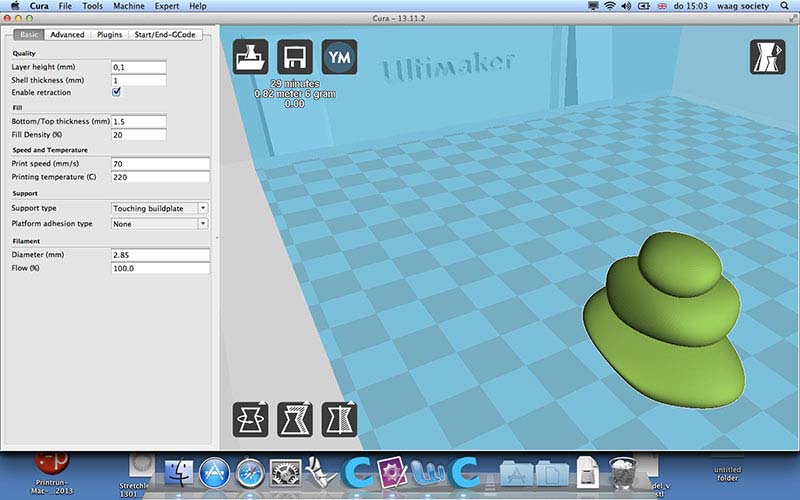Click the filament Diameter input field
Screen dimensions: 800x500
(x=160, y=255)
